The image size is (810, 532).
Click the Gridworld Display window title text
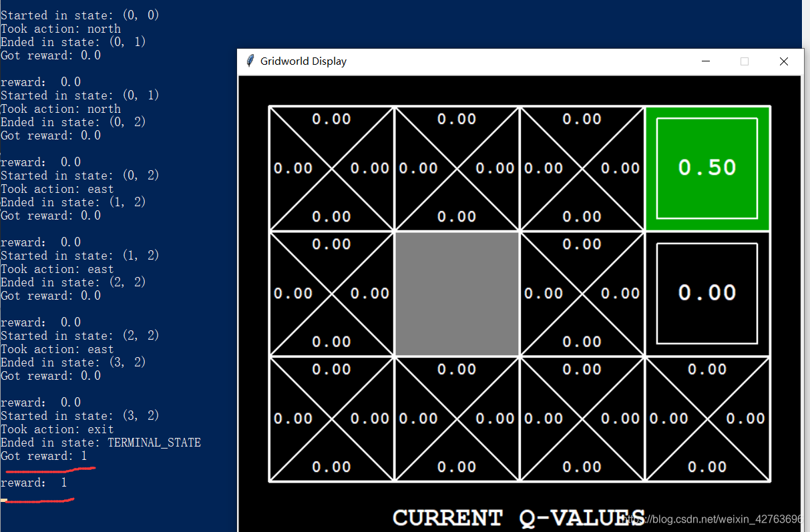click(x=303, y=61)
